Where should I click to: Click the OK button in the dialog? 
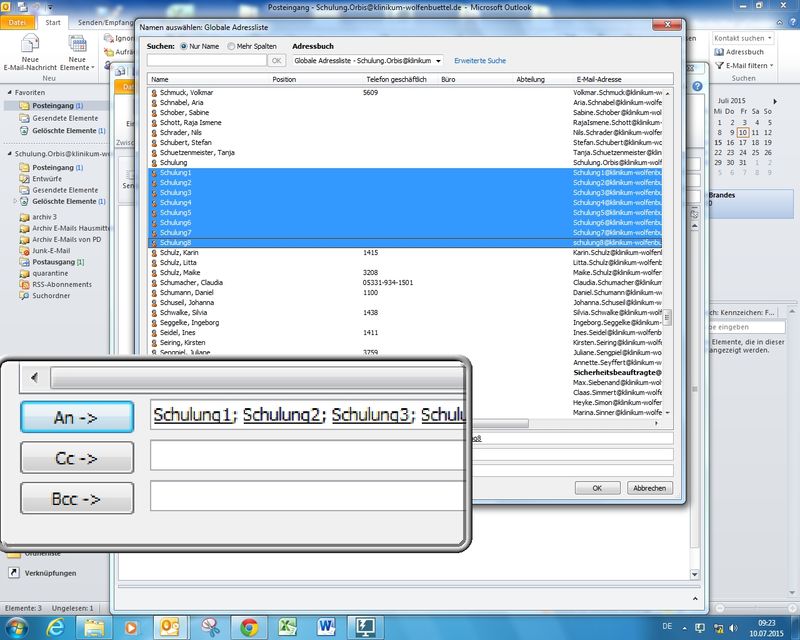596,488
